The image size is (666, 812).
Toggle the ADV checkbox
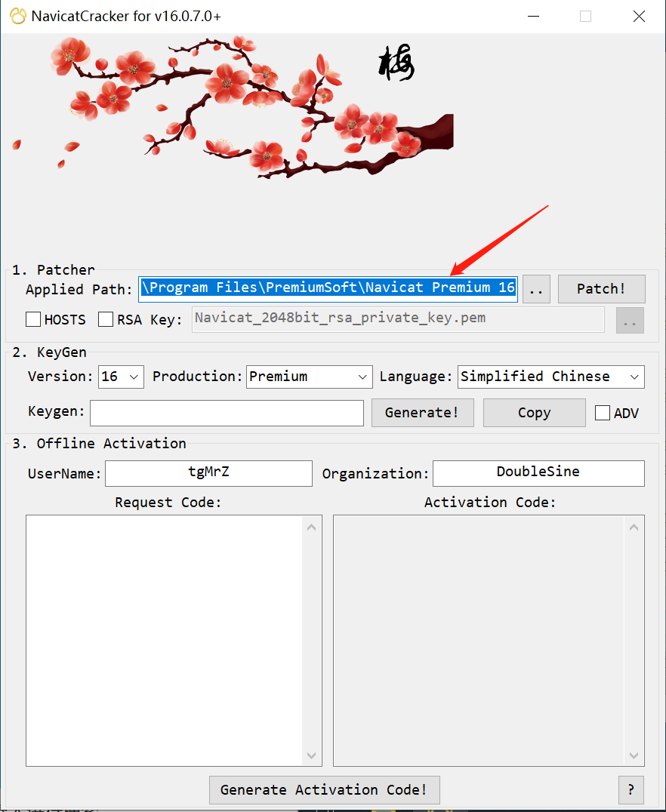click(x=603, y=413)
